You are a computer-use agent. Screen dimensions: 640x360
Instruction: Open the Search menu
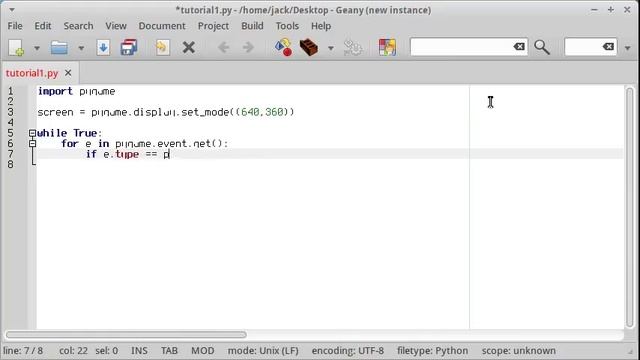[78, 26]
